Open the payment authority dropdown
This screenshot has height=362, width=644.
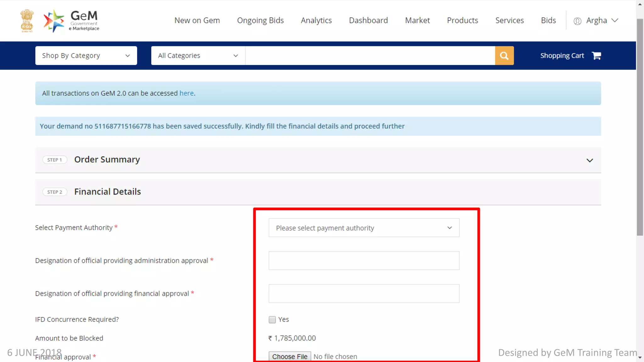[364, 228]
